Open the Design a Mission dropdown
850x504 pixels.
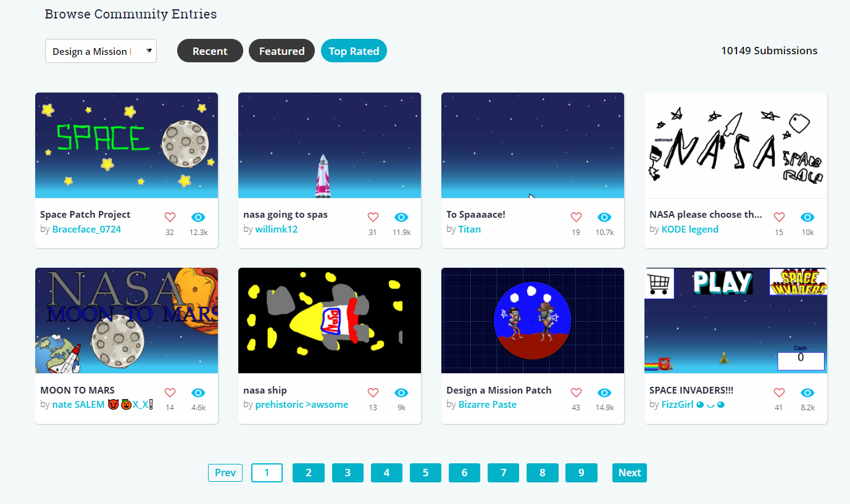[101, 51]
